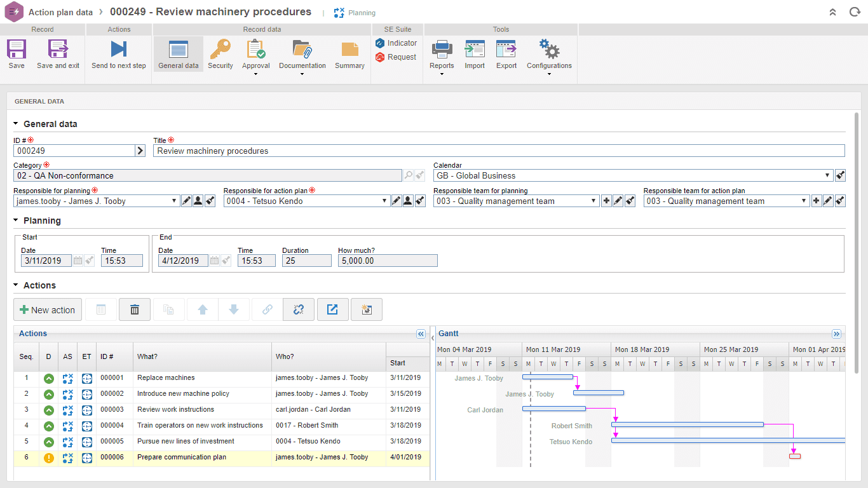The image size is (868, 488).
Task: Click user icon beside Responsible for planning
Action: point(198,201)
